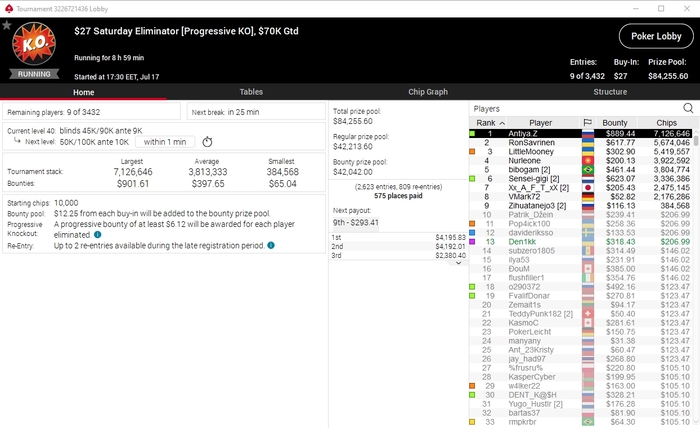Open the Poker Lobby
Viewport: 700px width, 428px height.
[x=656, y=36]
